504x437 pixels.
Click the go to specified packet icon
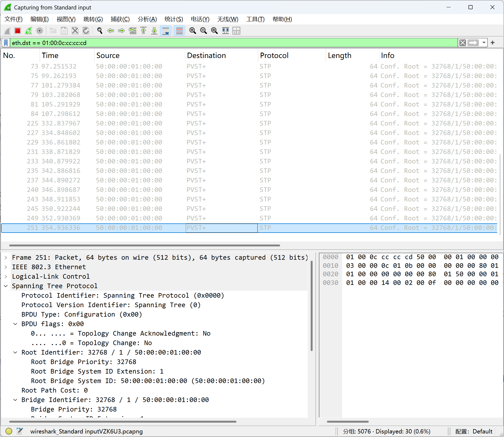(x=133, y=31)
